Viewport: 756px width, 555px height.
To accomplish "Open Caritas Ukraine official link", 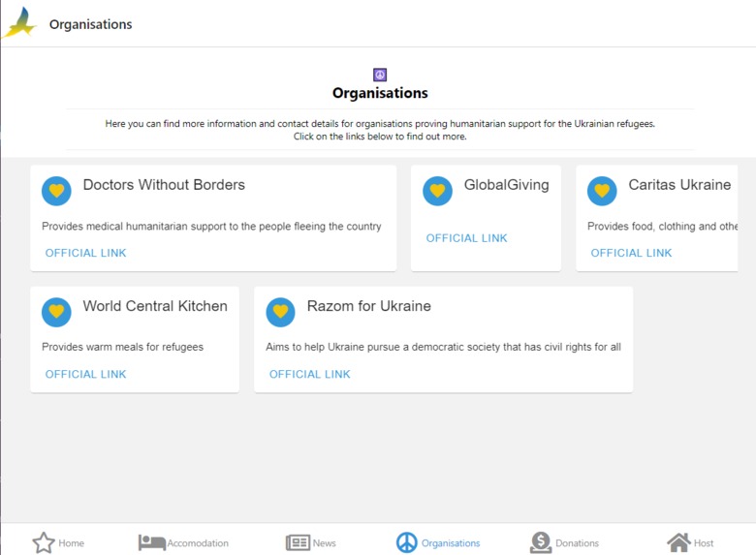I will pyautogui.click(x=631, y=253).
